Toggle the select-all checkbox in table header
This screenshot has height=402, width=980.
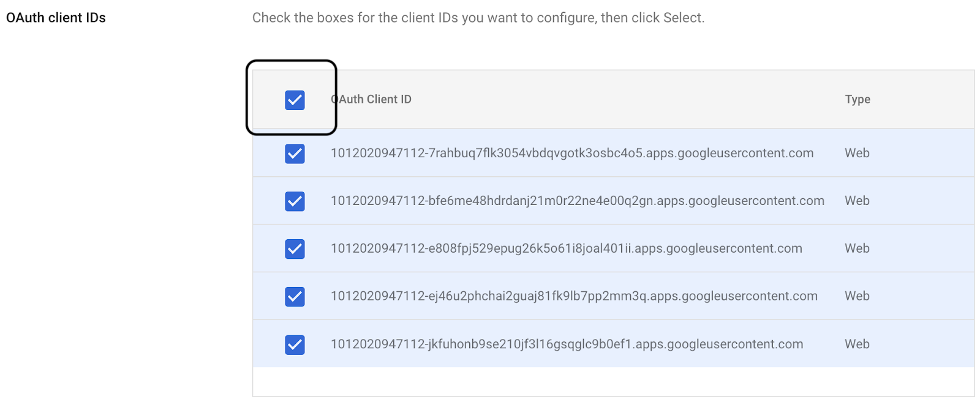click(x=295, y=100)
